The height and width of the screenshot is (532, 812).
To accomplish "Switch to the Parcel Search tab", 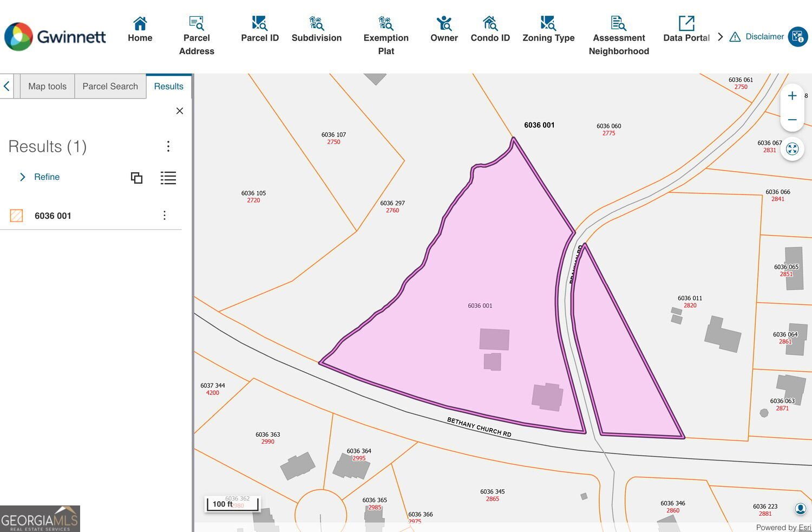I will coord(110,87).
